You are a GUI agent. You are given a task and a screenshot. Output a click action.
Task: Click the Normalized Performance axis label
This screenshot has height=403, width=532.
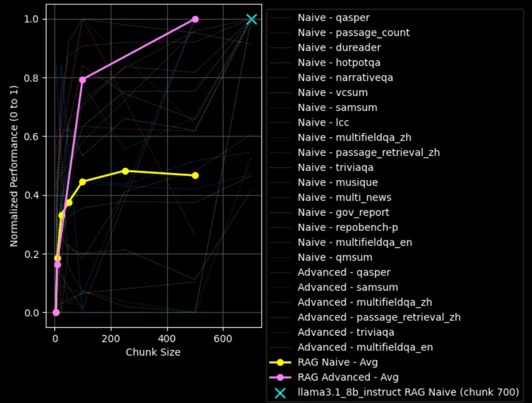tap(14, 166)
